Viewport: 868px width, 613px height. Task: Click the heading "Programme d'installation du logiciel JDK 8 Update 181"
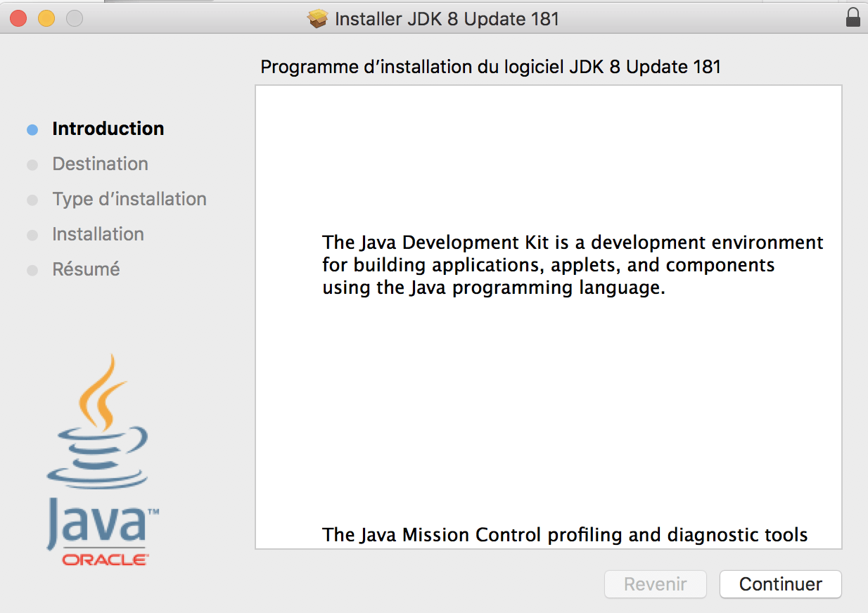tap(491, 67)
